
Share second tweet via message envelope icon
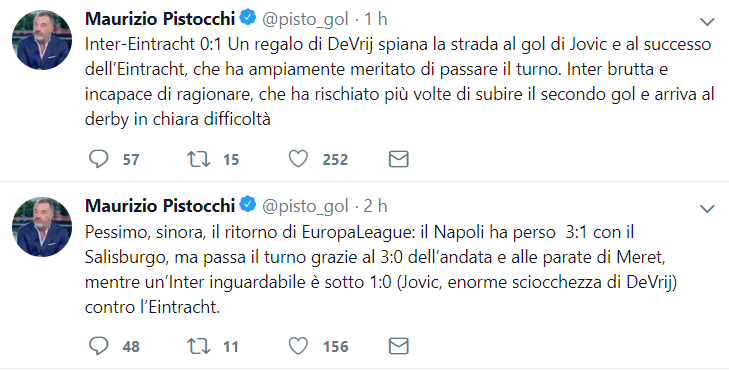(x=398, y=346)
